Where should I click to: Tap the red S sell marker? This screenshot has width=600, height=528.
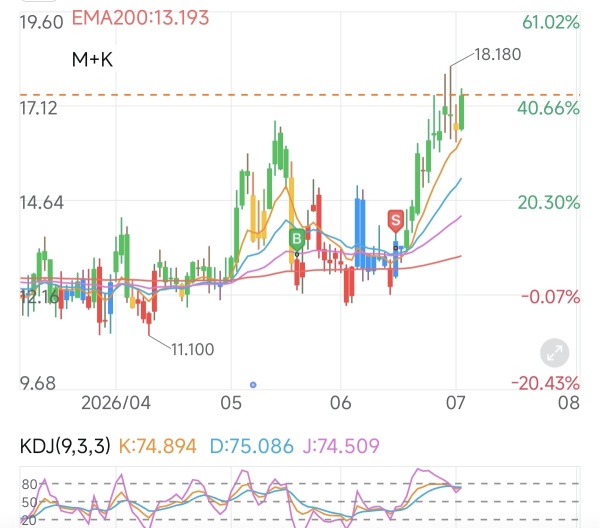pos(396,221)
